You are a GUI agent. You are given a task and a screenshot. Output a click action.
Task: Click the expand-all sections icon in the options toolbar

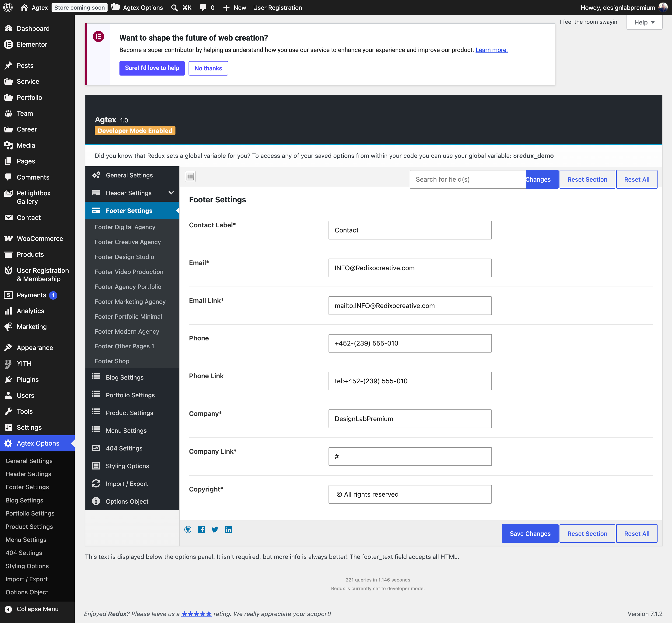tap(190, 176)
